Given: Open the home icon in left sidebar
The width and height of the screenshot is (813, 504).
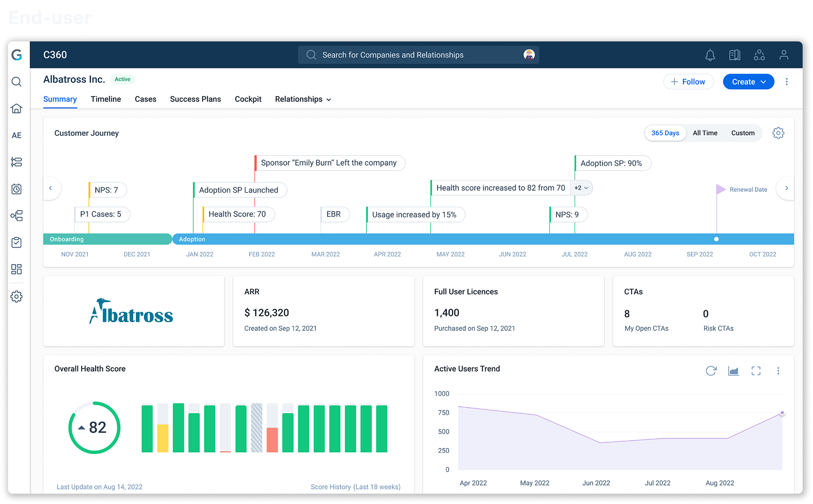Looking at the screenshot, I should click(17, 108).
